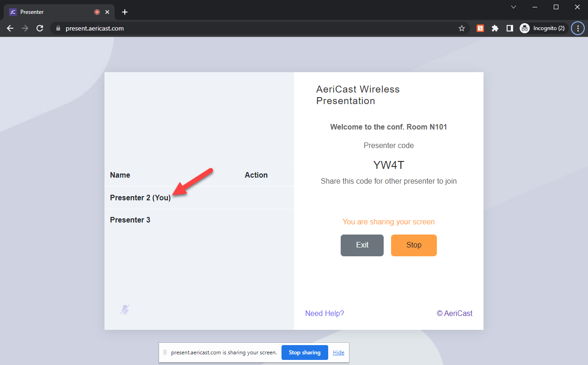Click the Name column header

(x=120, y=175)
